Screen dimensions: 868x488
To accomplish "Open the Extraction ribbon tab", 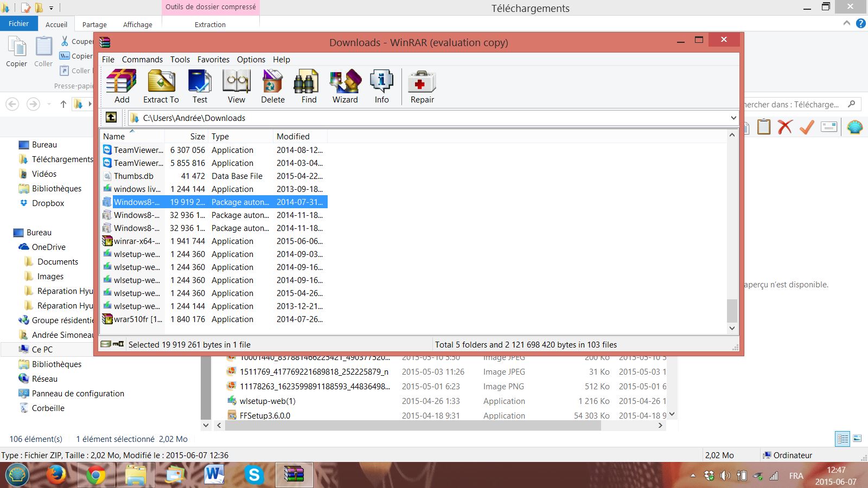I will (210, 24).
